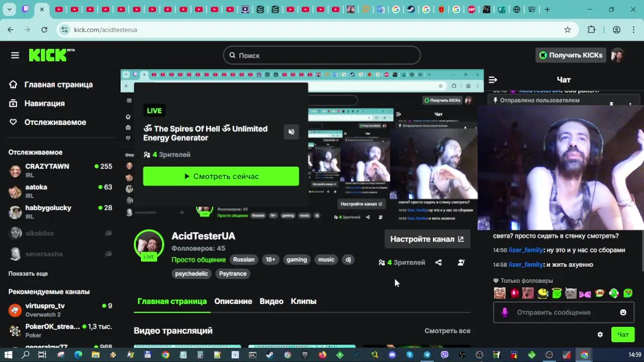Open CRAZYTAWN channel
Screen dimensions: 644x362
point(60,170)
